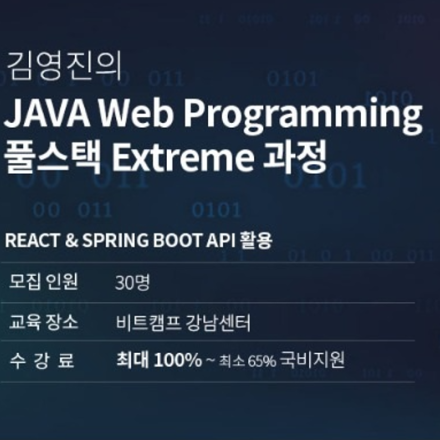Click the 최대 100% tuition text
The width and height of the screenshot is (440, 440).
tap(159, 360)
